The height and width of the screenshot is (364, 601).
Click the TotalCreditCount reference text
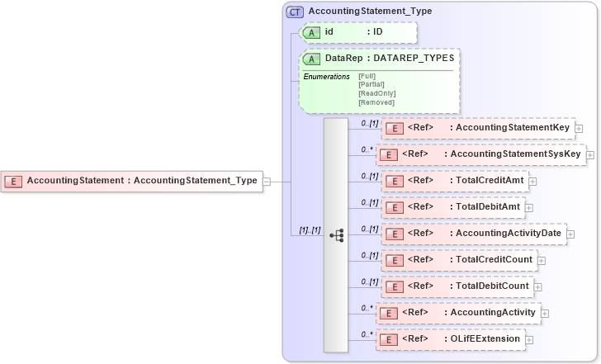tap(494, 260)
